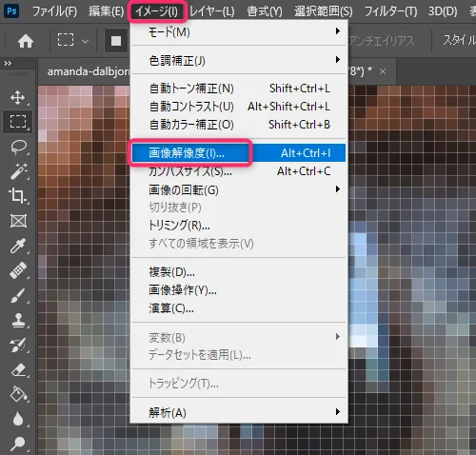Choose 自動トーン補正(N) menu entry
The width and height of the screenshot is (476, 455).
coord(239,89)
